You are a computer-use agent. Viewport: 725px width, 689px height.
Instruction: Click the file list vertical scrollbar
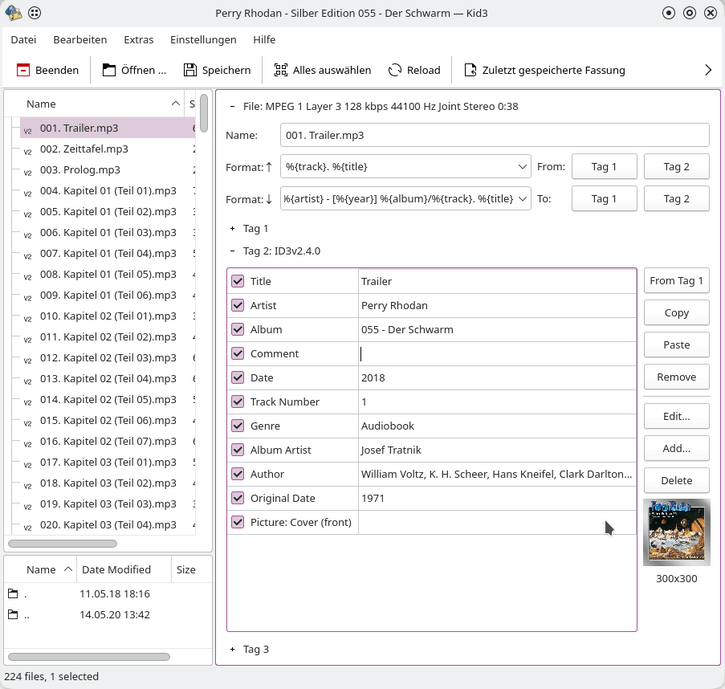[x=204, y=113]
